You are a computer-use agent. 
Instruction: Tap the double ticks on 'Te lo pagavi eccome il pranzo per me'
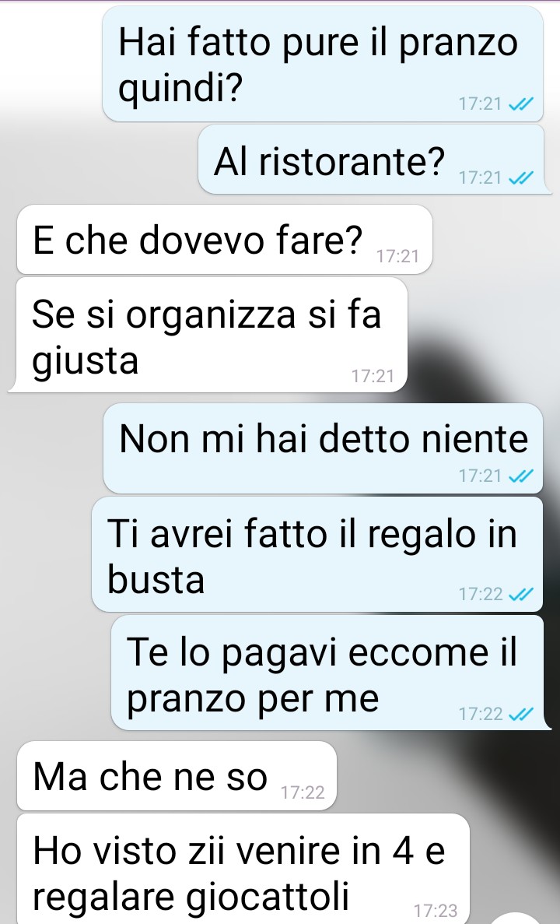(x=520, y=715)
